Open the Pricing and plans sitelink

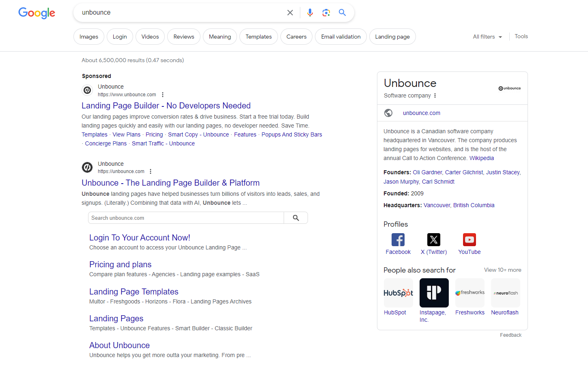pos(120,264)
